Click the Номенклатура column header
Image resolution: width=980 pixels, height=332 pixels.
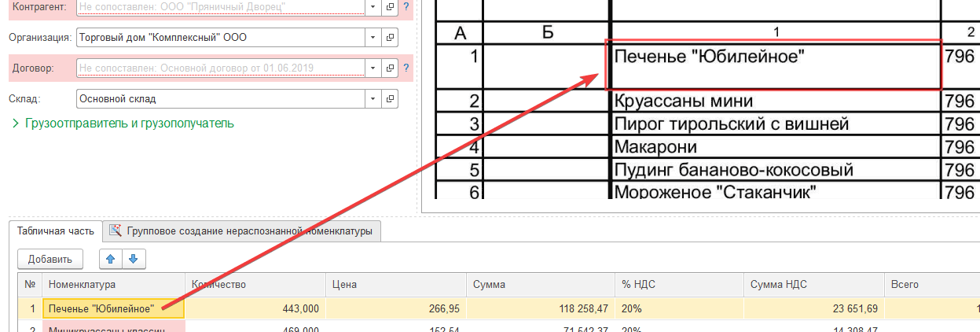[x=113, y=284]
